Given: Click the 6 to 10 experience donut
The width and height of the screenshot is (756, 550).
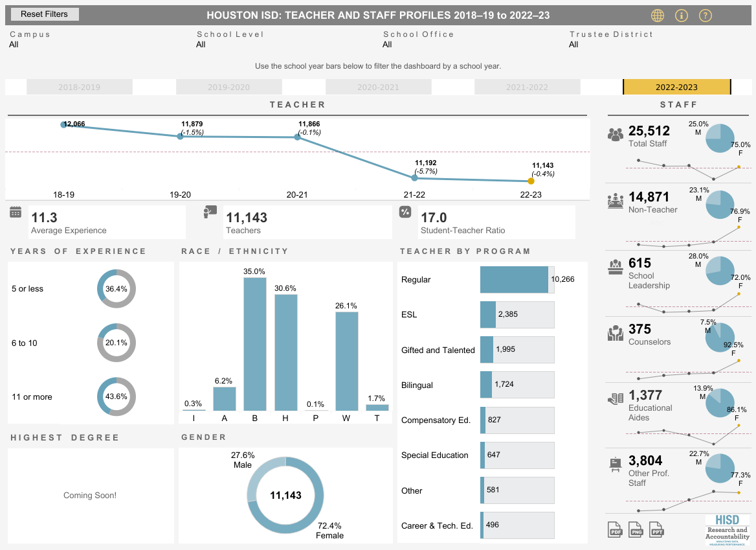Looking at the screenshot, I should coord(117,343).
